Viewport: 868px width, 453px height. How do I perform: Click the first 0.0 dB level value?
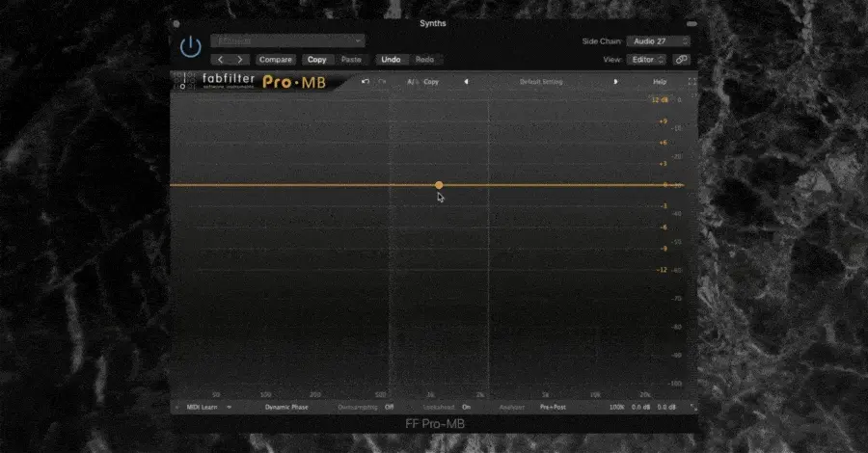tap(640, 407)
